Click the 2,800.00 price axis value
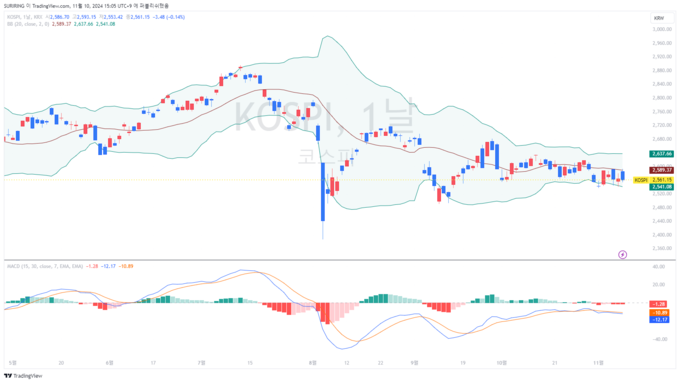680x383 pixels. pos(662,98)
